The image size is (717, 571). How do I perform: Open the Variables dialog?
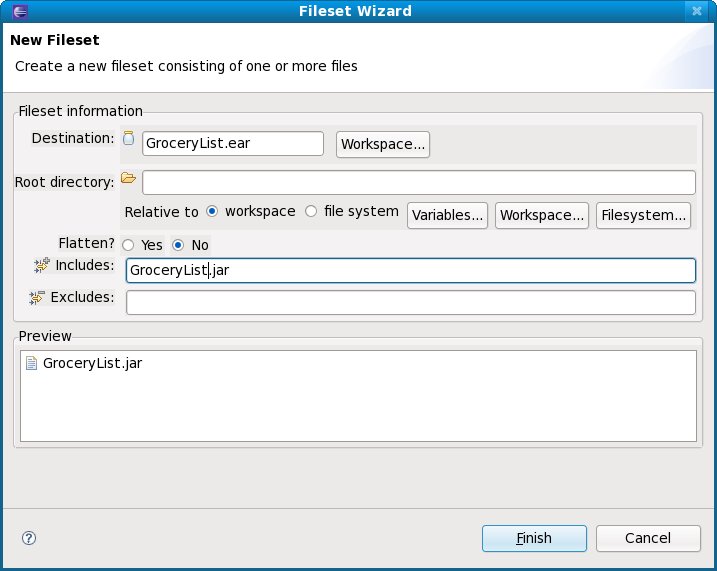[448, 215]
